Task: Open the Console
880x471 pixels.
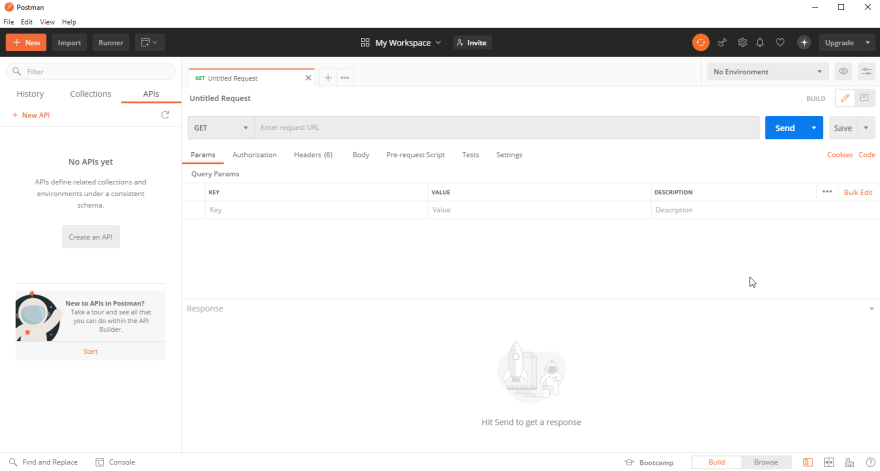Action: (115, 463)
